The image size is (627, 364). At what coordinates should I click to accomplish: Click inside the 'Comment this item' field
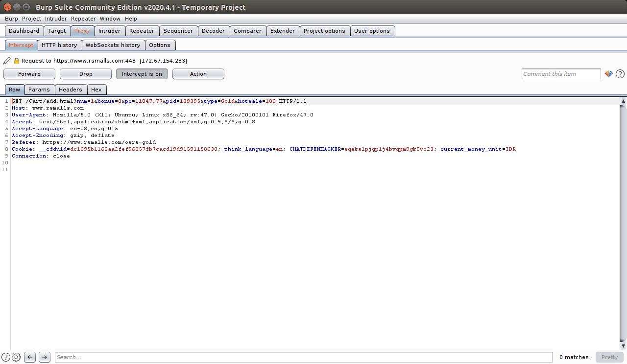point(561,73)
